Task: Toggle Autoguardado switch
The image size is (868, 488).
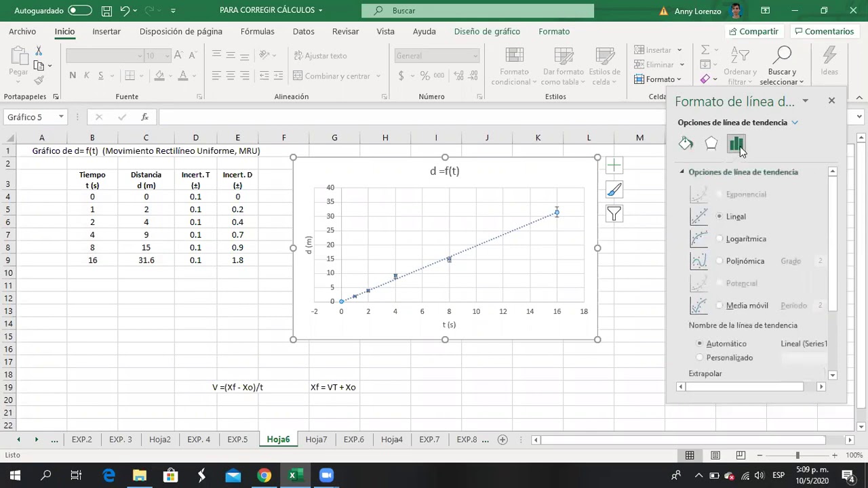Action: pyautogui.click(x=80, y=10)
